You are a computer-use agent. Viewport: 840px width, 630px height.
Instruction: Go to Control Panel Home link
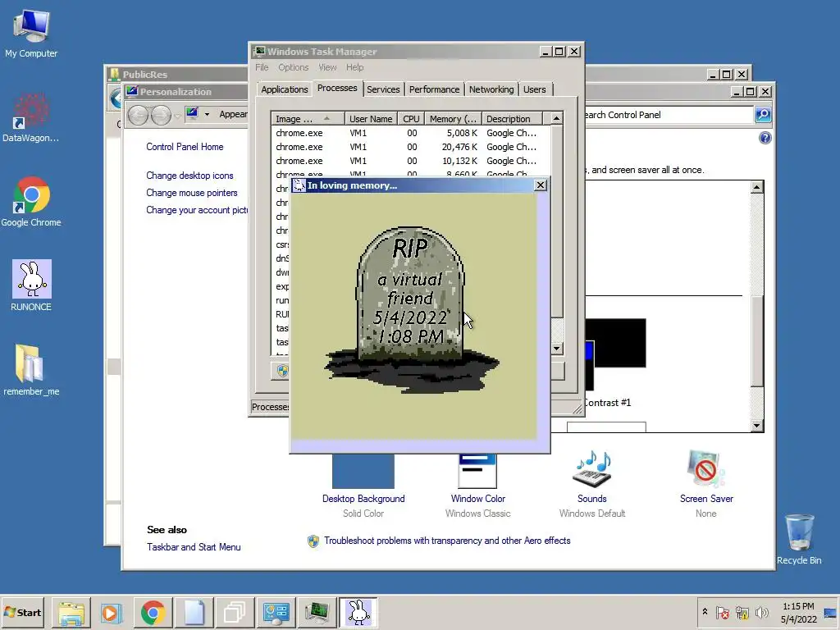185,147
